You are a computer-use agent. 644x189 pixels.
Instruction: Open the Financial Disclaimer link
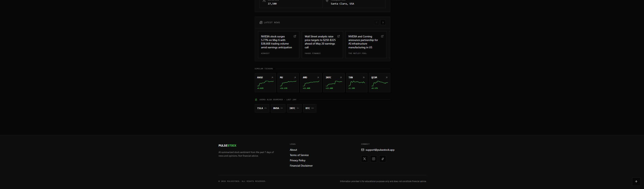click(x=301, y=166)
